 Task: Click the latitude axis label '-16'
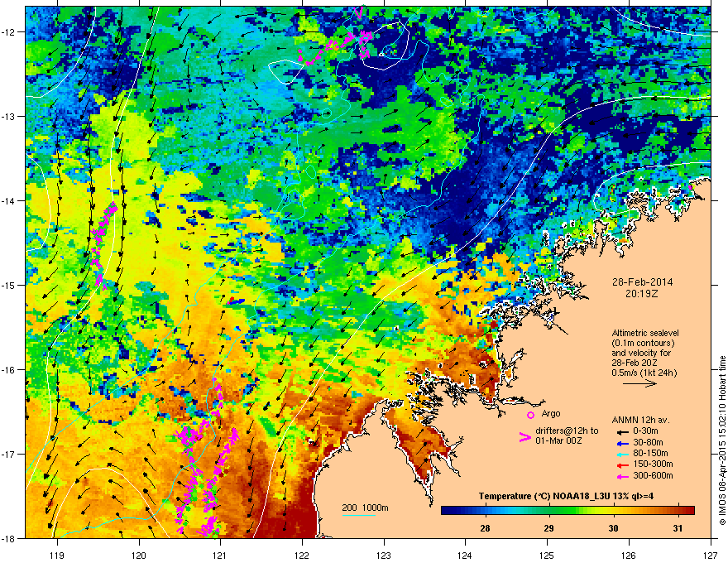coord(9,369)
